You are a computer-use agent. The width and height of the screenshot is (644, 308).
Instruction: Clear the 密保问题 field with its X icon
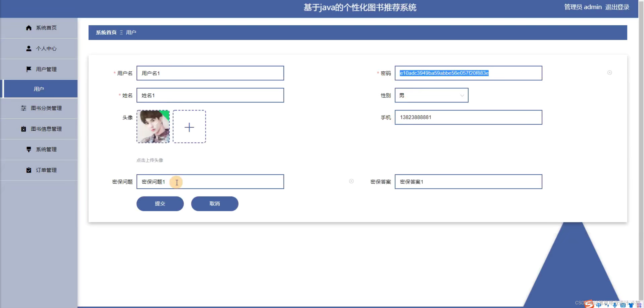pyautogui.click(x=351, y=181)
